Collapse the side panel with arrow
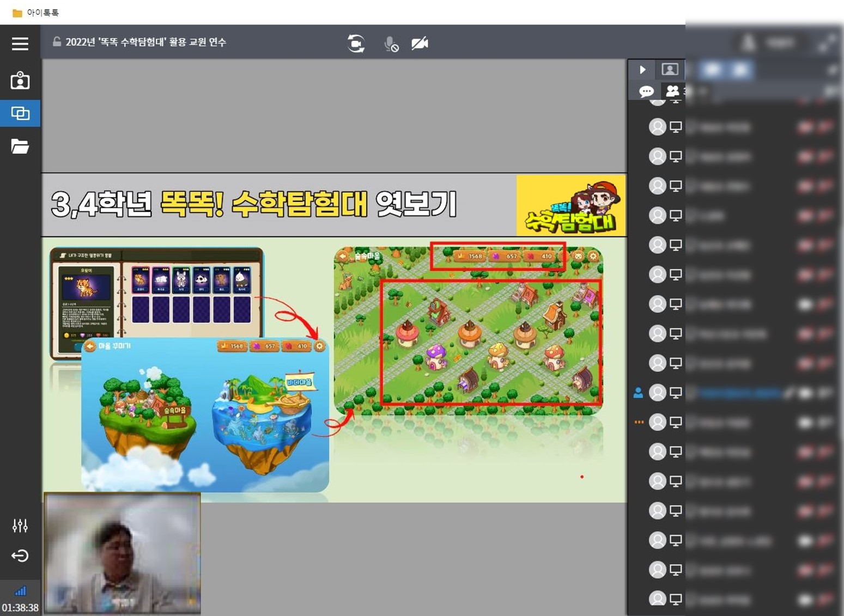This screenshot has height=616, width=844. (642, 70)
